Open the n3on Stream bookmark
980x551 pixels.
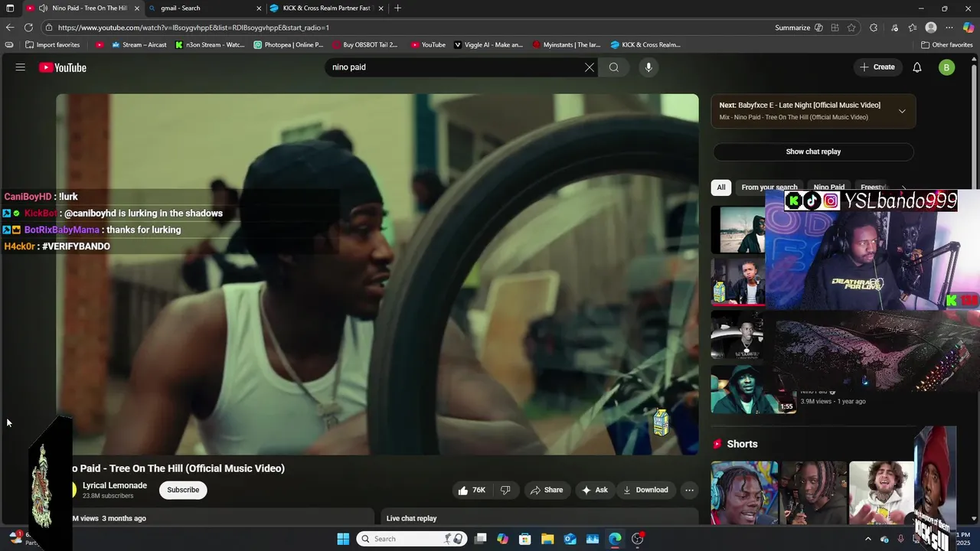coord(210,44)
